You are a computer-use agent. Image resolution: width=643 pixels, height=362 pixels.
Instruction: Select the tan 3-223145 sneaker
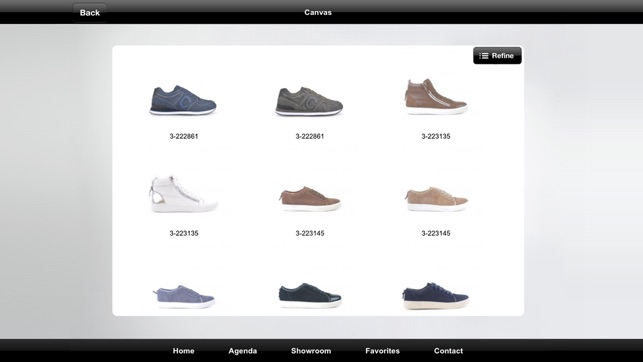point(436,199)
